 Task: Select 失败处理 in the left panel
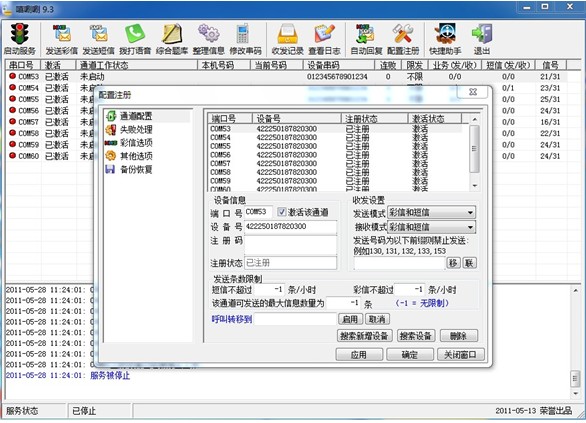click(136, 130)
